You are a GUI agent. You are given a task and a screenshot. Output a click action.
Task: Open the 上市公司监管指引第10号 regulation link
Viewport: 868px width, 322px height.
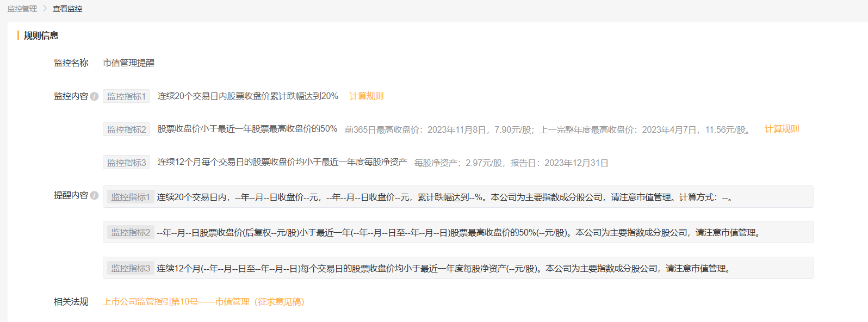(204, 302)
